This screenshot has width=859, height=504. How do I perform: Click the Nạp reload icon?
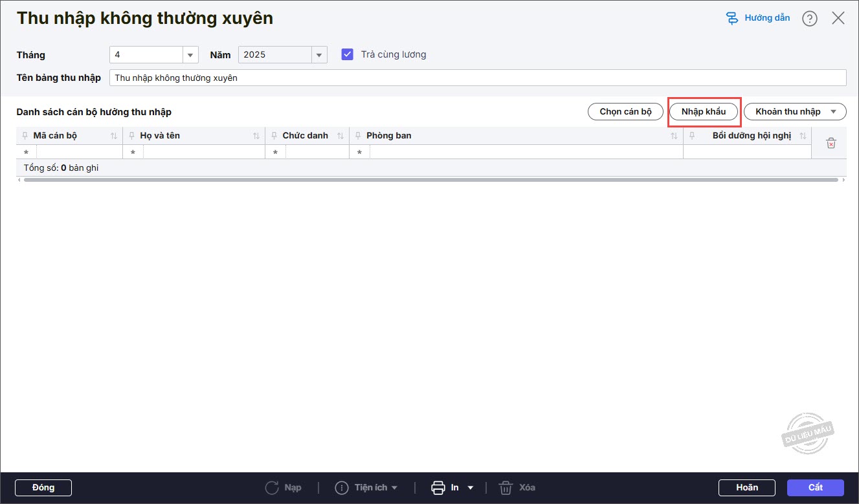[x=273, y=487]
